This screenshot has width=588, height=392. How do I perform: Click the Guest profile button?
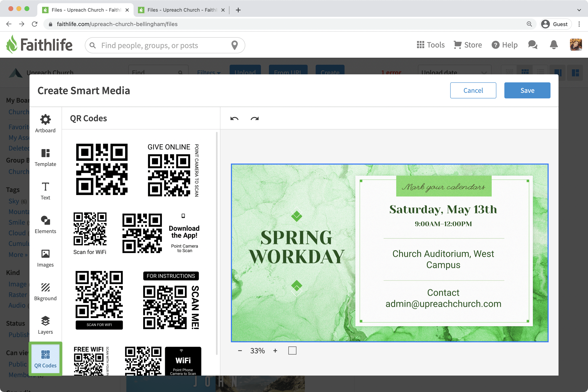[x=556, y=24]
